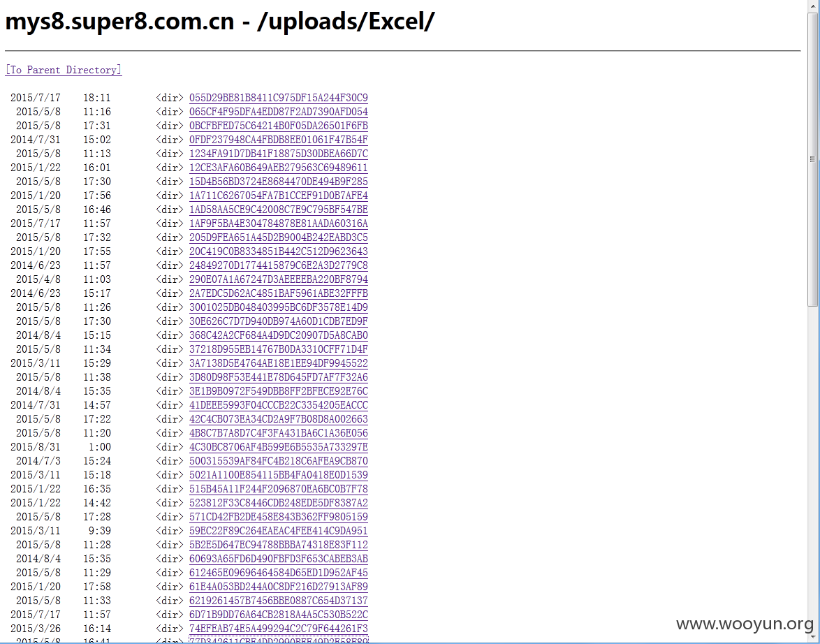Open directory 42C4CB073EA34CD2A9F7B08D8A002663
This screenshot has height=644, width=820.
click(278, 419)
